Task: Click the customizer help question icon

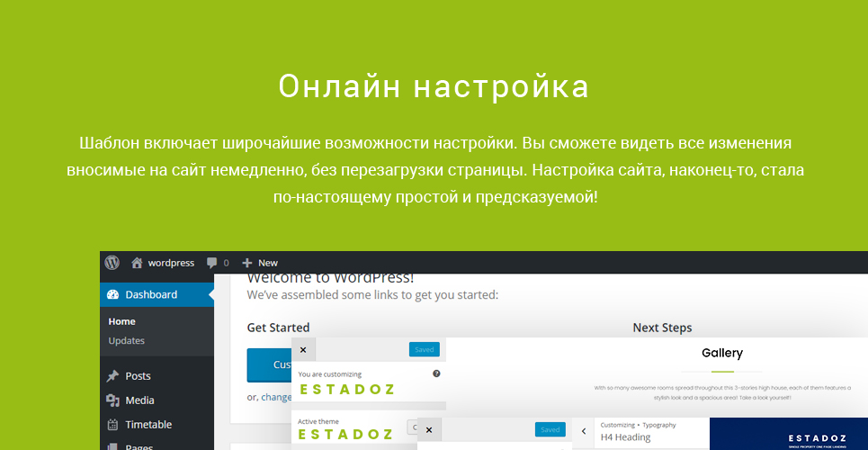Action: click(x=436, y=373)
